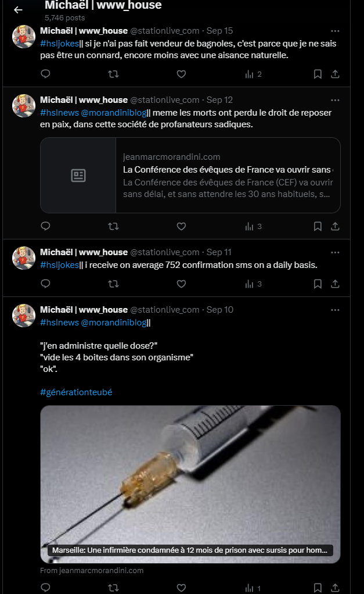Open more options menu on Sep 12 post
364x594 pixels.
[x=335, y=100]
